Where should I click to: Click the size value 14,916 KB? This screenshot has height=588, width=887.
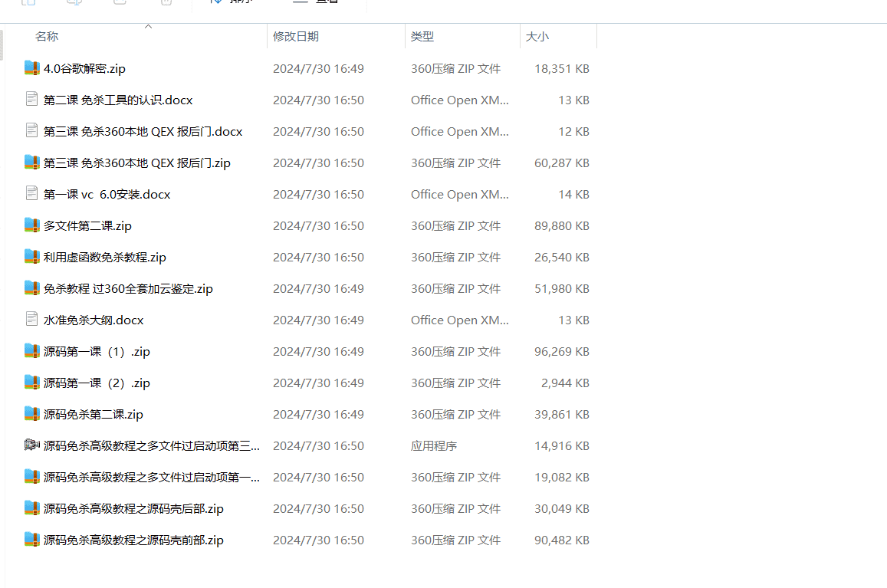click(x=562, y=446)
